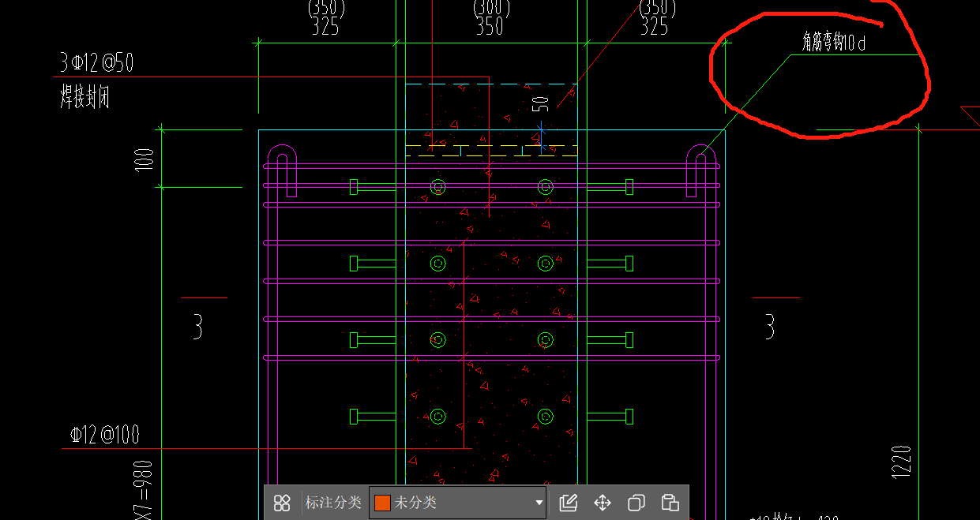
Task: Select the Φ12@100 rebar label
Action: pyautogui.click(x=104, y=435)
